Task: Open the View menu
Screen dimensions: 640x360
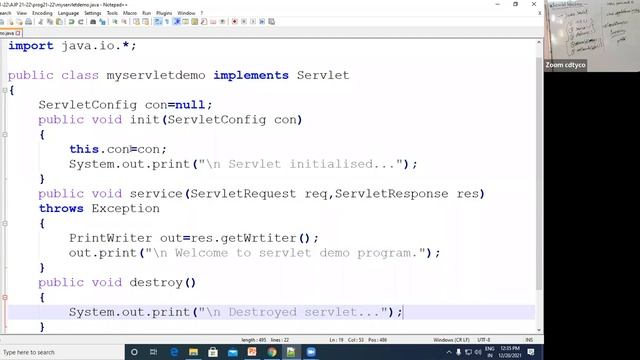Action: tap(22, 13)
